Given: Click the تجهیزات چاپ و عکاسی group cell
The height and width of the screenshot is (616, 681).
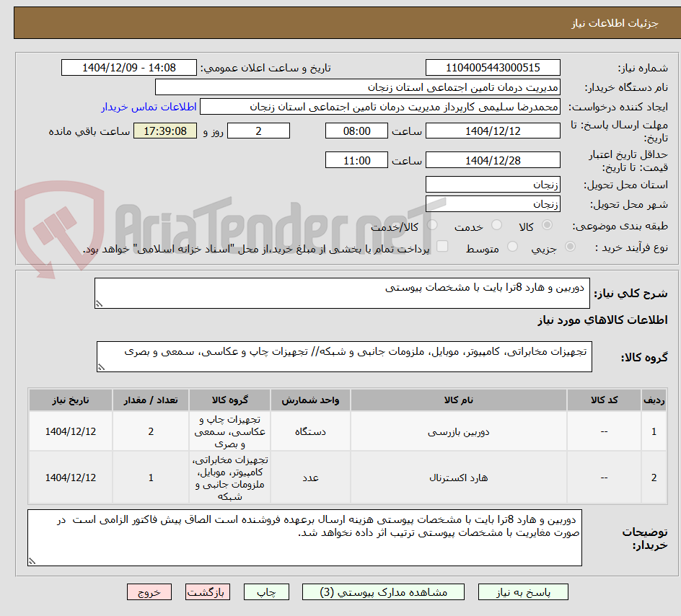Looking at the screenshot, I should coord(229,431).
